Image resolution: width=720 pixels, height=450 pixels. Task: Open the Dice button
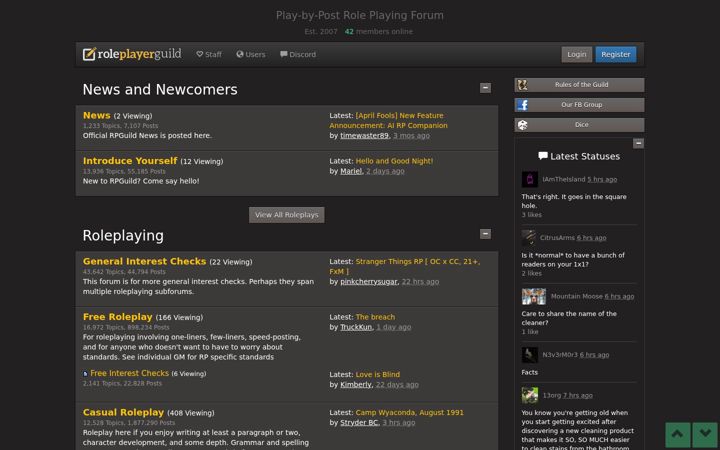pyautogui.click(x=579, y=125)
